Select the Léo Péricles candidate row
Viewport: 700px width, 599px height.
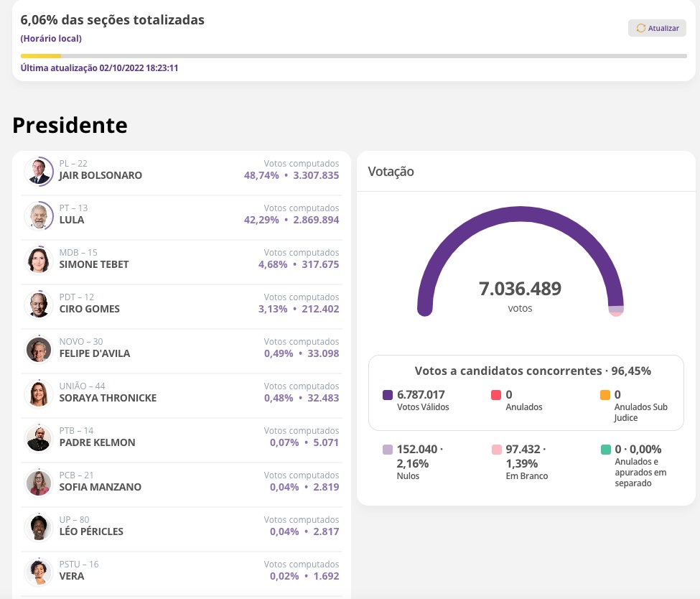tap(181, 527)
